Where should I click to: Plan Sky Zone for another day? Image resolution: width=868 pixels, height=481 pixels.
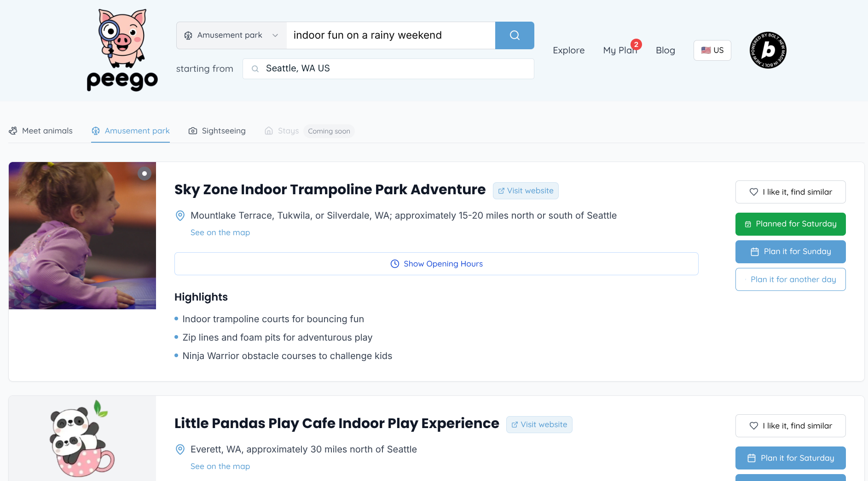(790, 279)
